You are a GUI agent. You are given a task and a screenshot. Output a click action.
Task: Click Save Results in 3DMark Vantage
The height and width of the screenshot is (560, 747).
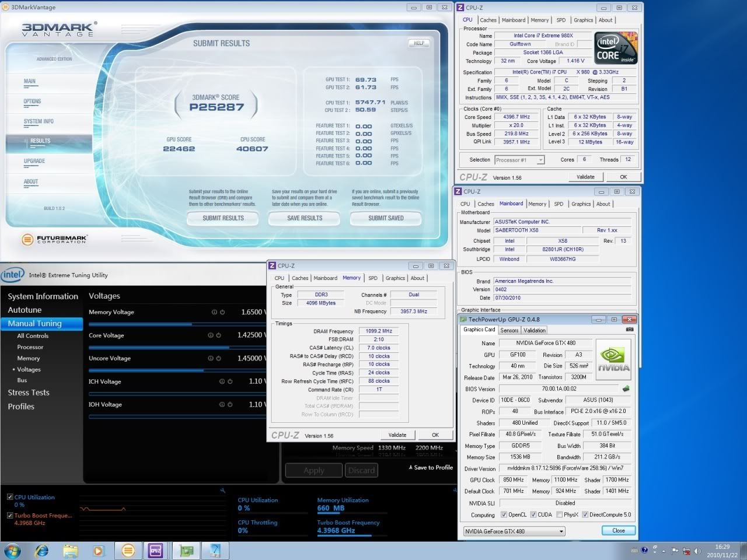point(305,218)
